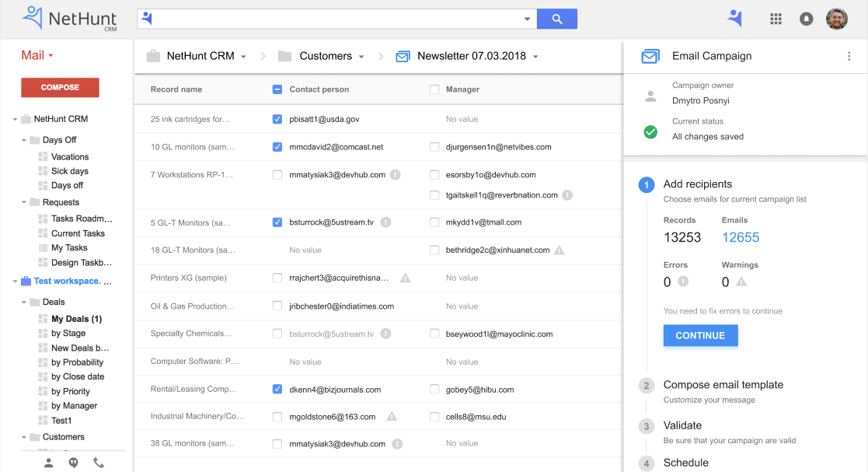Check jribchester0@indiatimes.com checkbox

pos(277,306)
